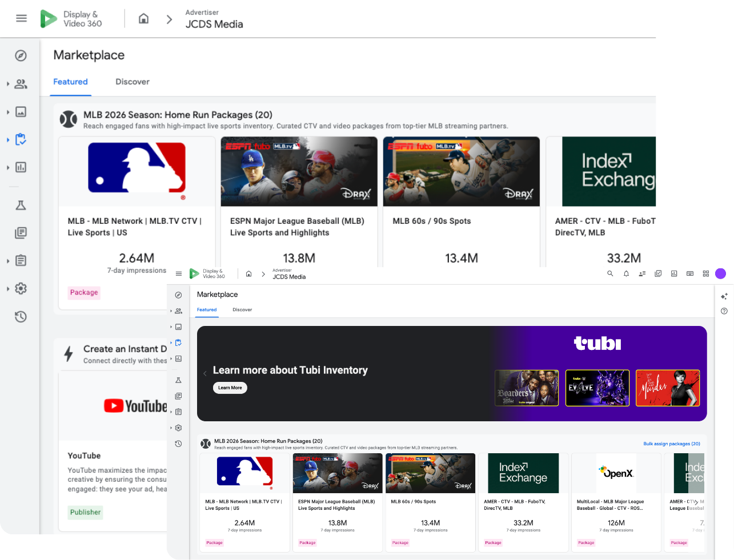Switch to Discover tab in the smaller front window
The image size is (734, 560).
coord(242,310)
